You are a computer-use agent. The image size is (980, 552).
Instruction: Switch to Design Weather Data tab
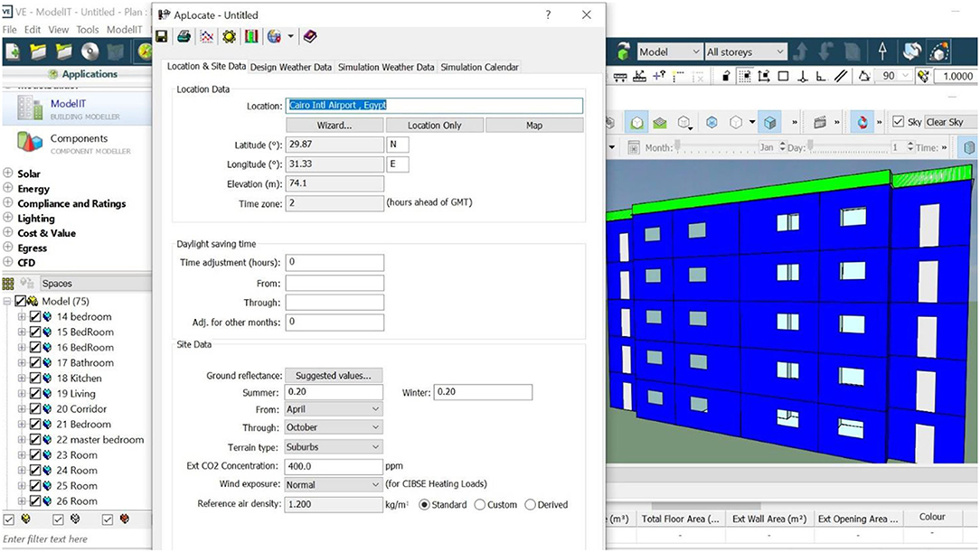(x=290, y=67)
